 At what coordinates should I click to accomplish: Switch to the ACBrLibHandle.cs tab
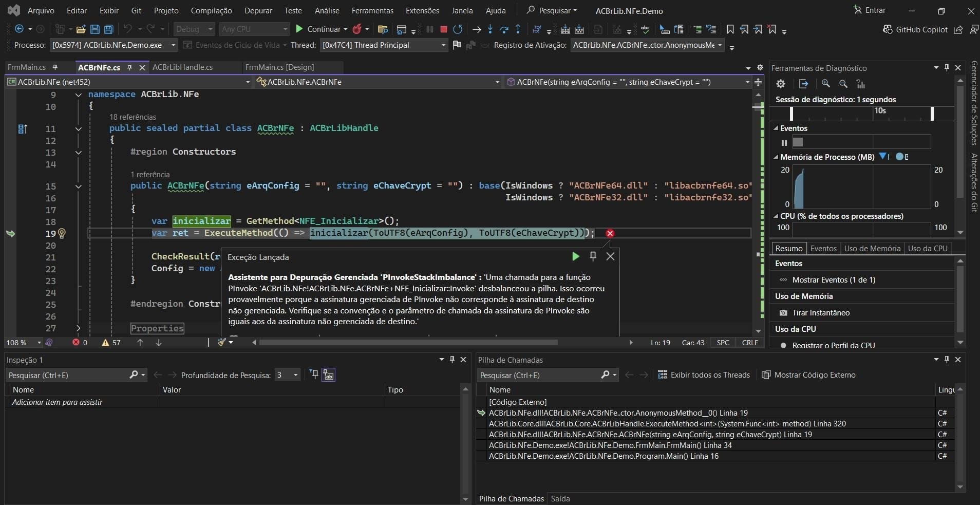(182, 67)
